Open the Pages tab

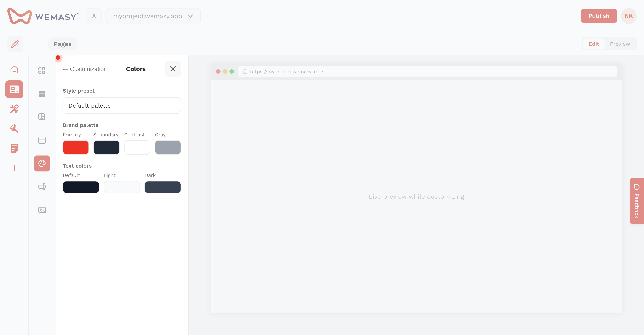(62, 44)
